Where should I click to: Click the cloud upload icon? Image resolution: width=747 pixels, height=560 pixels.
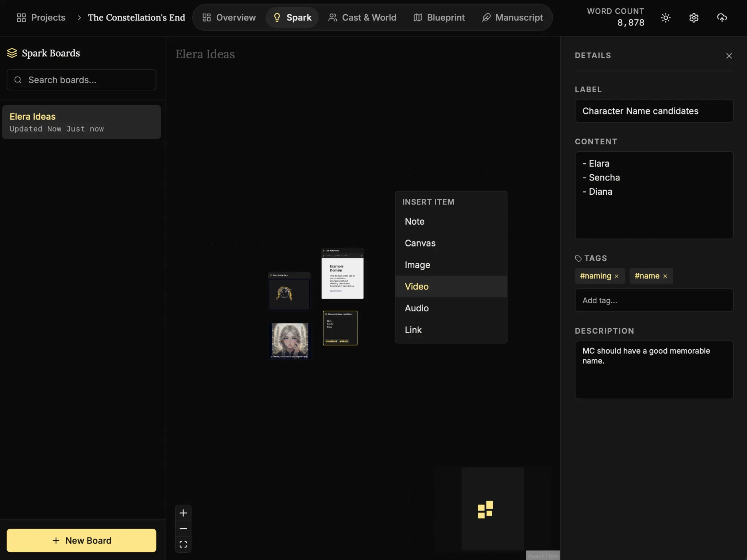click(722, 17)
